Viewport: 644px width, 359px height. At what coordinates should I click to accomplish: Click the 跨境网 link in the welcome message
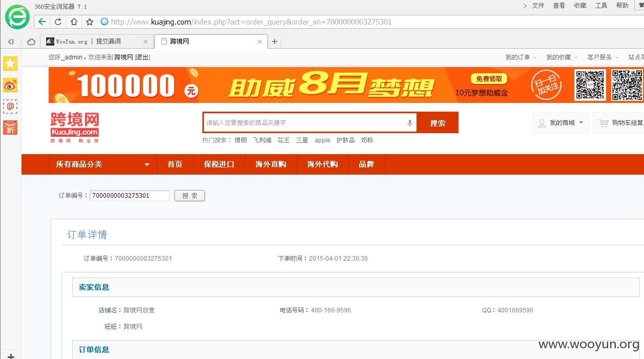pyautogui.click(x=123, y=57)
